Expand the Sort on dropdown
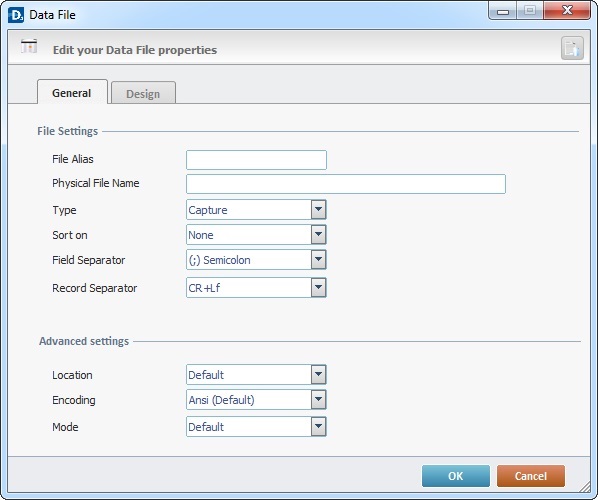 (318, 235)
